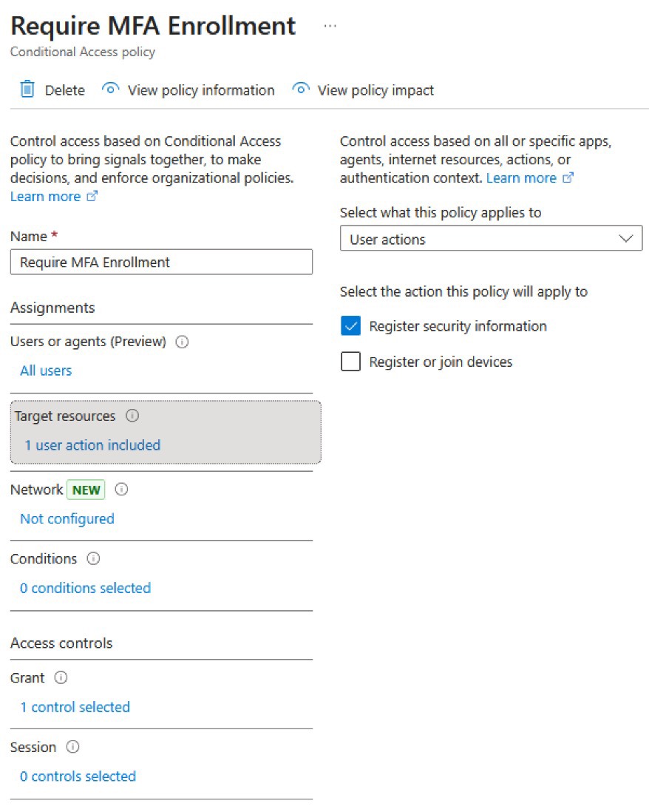Open 1 control selected Grant link

(75, 708)
